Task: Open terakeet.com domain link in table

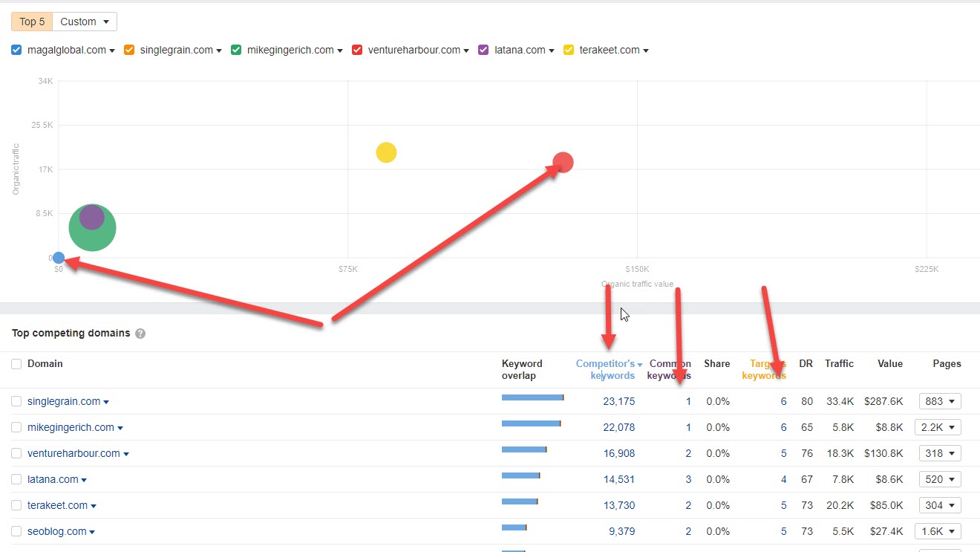Action: coord(57,505)
